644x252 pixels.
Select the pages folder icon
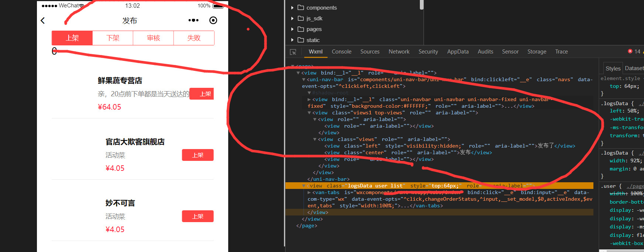[x=301, y=29]
